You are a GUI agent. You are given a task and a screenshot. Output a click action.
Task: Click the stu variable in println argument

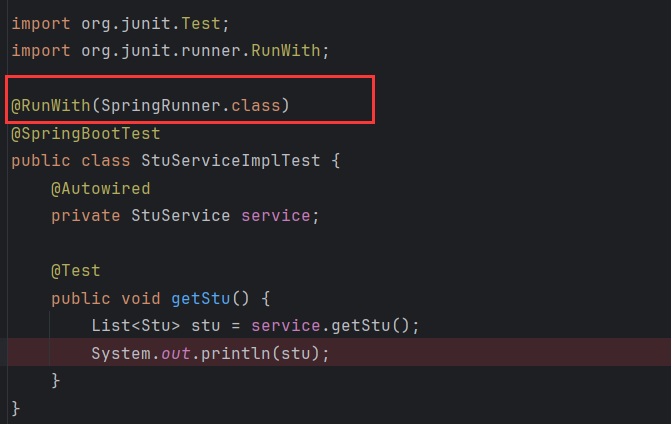pos(295,354)
